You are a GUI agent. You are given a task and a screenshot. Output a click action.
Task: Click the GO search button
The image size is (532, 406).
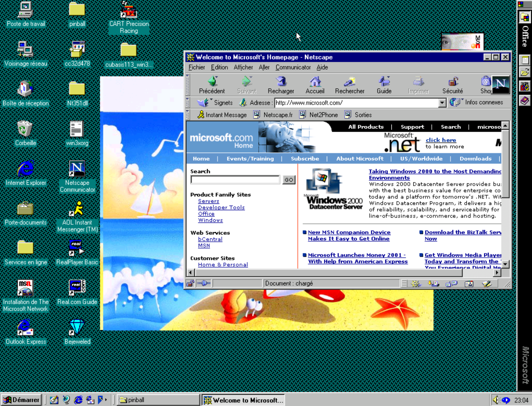pyautogui.click(x=289, y=180)
